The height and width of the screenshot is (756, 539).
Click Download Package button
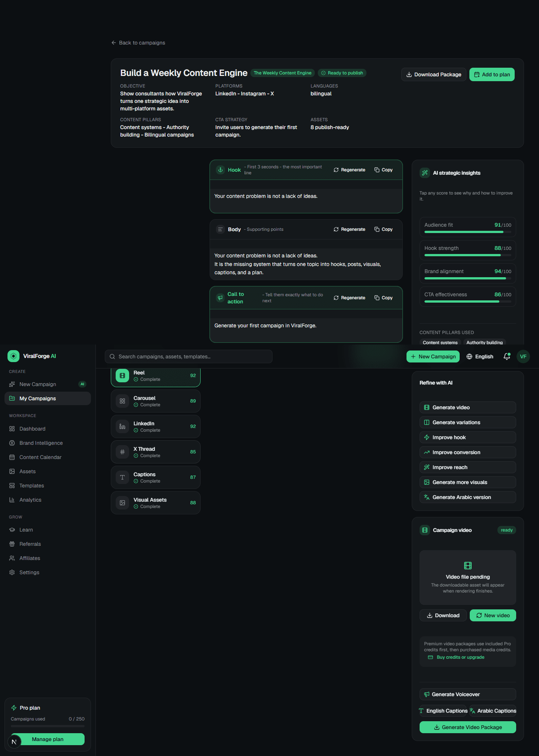(434, 74)
